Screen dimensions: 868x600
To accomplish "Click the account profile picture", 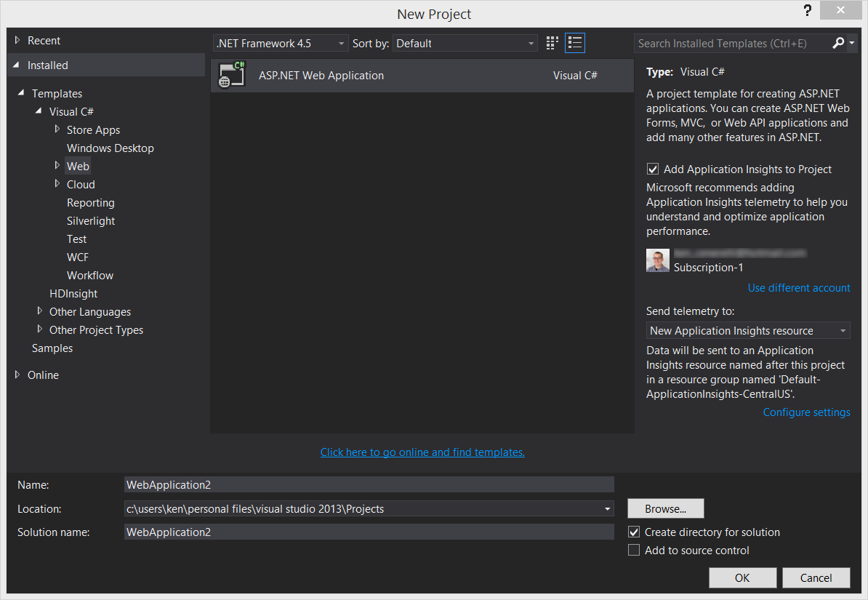I will [x=658, y=260].
